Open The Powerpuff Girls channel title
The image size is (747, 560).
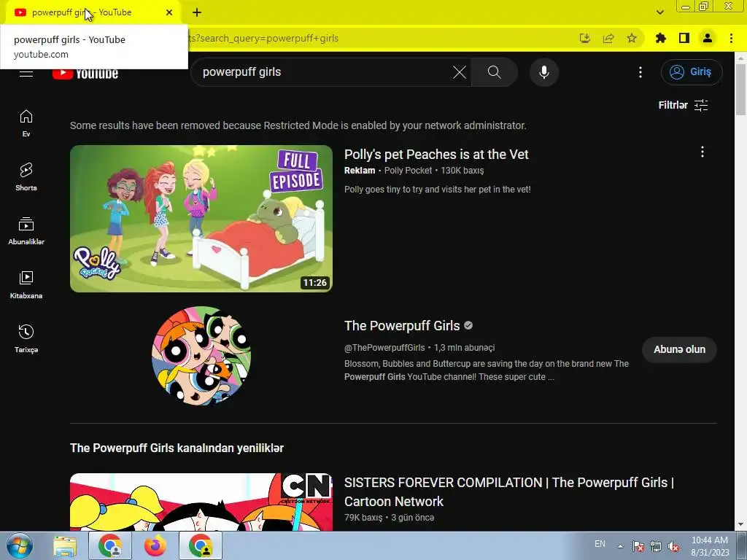(x=402, y=326)
